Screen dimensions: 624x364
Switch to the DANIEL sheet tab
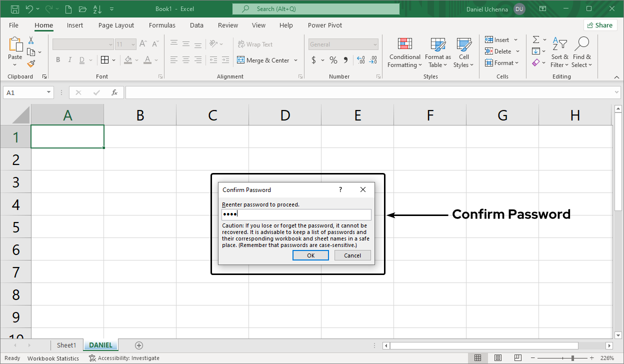click(100, 345)
